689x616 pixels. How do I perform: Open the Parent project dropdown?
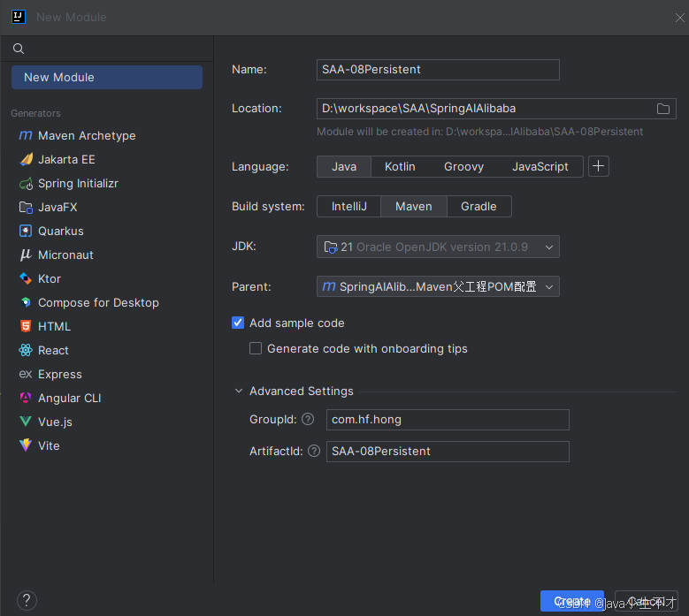point(438,286)
